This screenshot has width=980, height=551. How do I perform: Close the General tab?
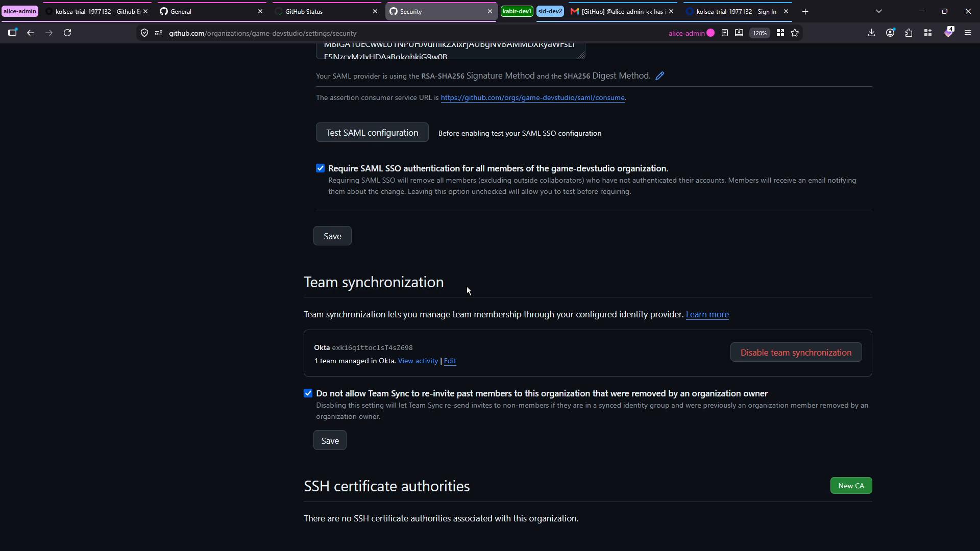coord(260,11)
